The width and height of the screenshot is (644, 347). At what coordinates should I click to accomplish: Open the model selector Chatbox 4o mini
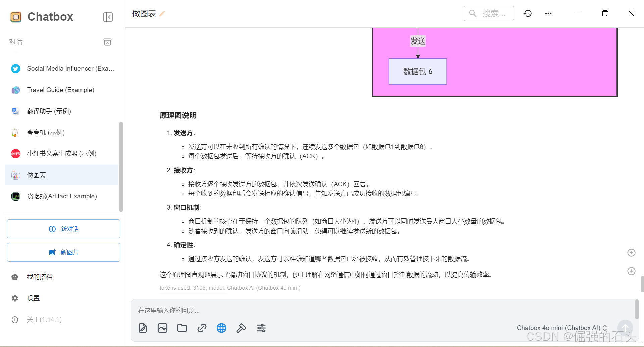(x=562, y=328)
